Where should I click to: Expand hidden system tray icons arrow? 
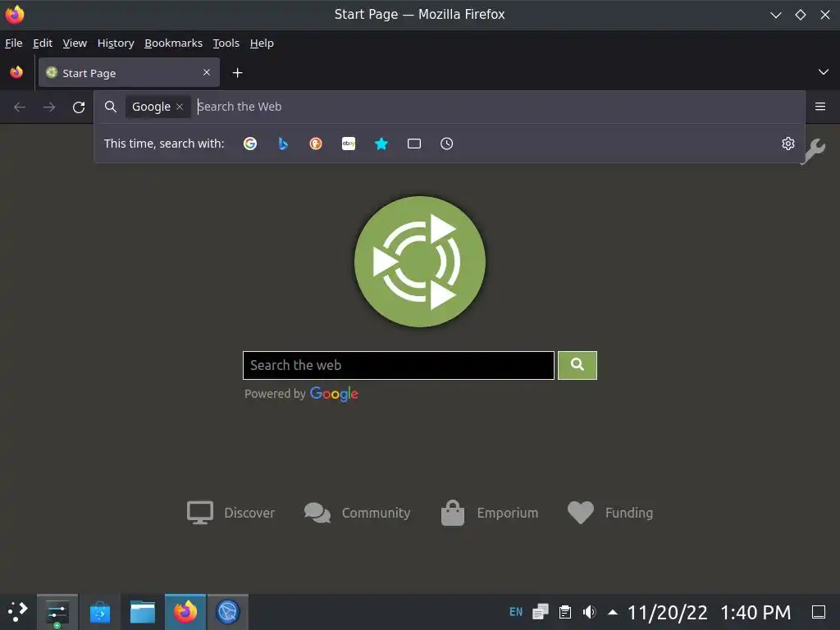pos(613,612)
